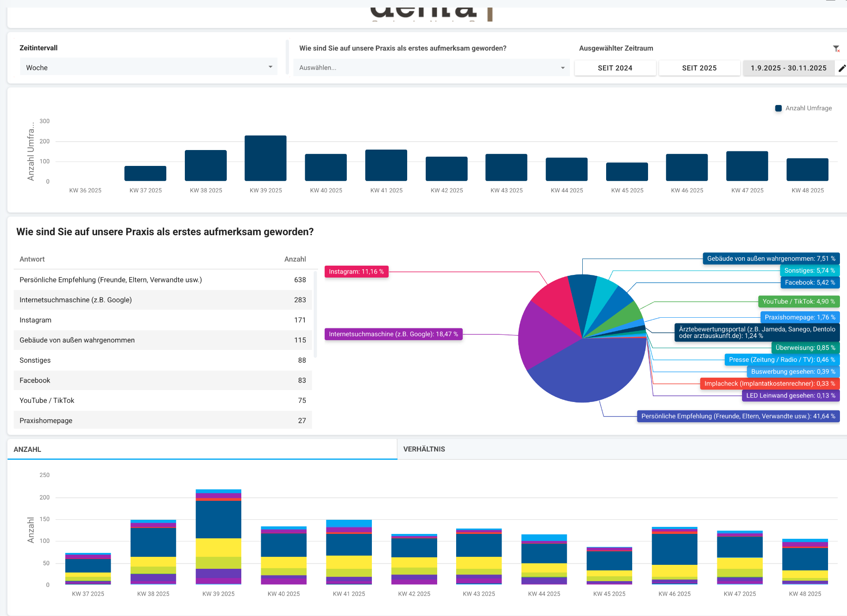This screenshot has width=847, height=616.
Task: Switch to the ANZAHL tab
Action: (x=202, y=449)
